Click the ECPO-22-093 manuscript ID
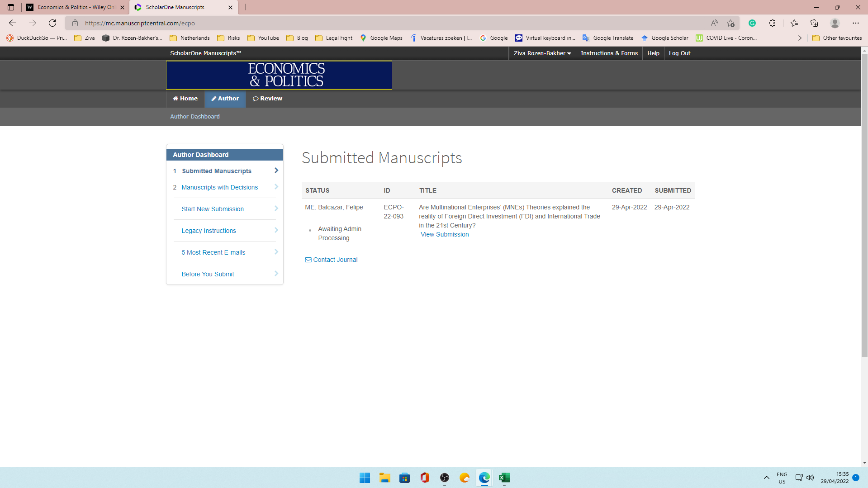 pos(394,212)
